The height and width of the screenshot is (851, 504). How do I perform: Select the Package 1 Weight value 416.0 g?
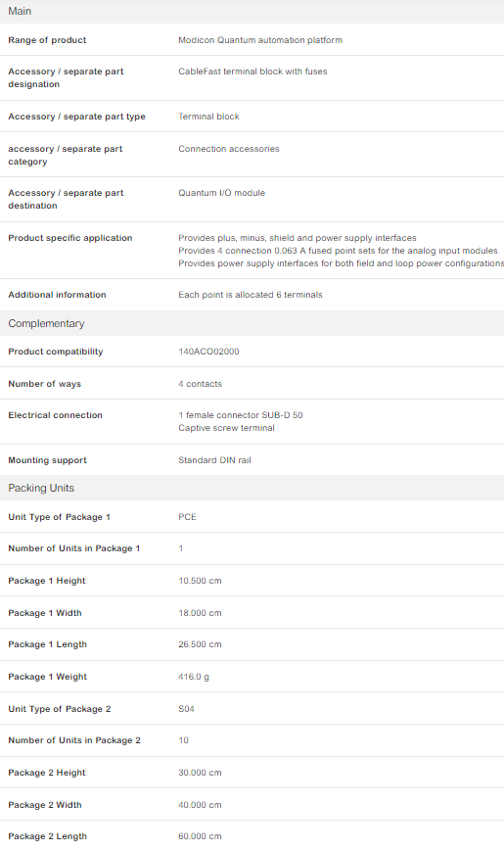pos(193,677)
